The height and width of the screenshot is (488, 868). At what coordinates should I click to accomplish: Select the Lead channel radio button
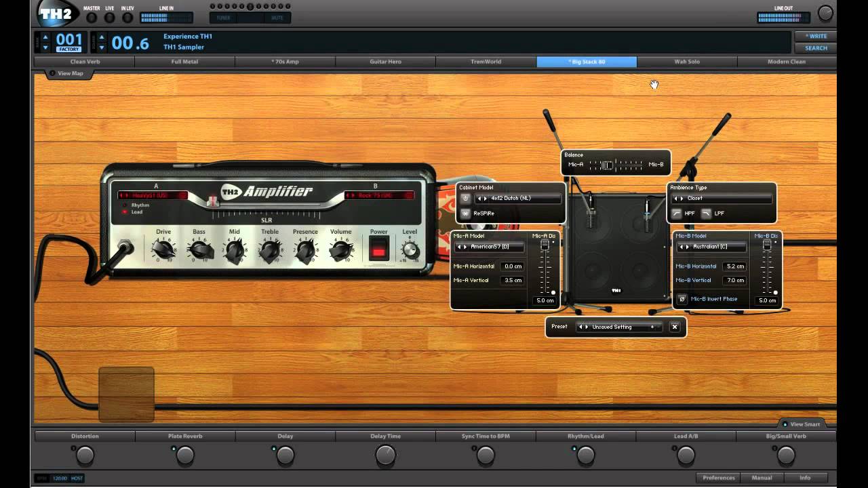tap(124, 212)
